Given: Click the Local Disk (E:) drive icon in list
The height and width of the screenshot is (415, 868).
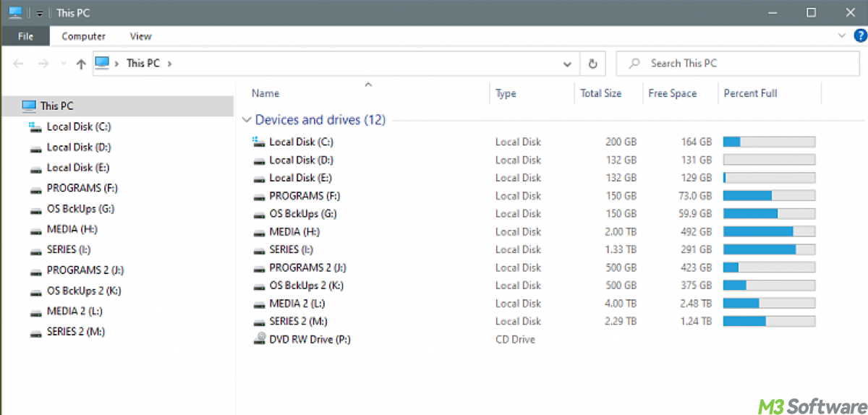Looking at the screenshot, I should [x=259, y=178].
